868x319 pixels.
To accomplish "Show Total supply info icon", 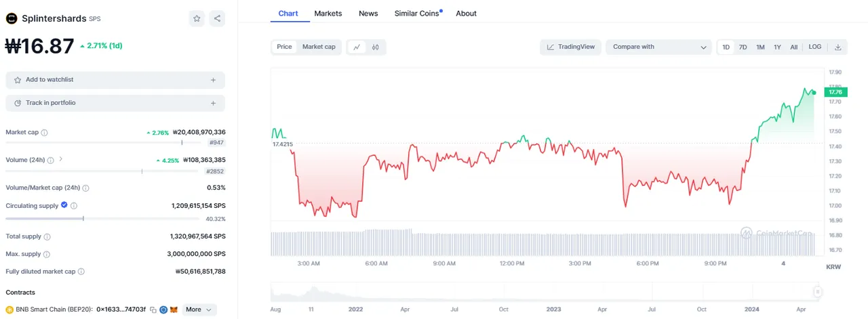I will point(47,236).
